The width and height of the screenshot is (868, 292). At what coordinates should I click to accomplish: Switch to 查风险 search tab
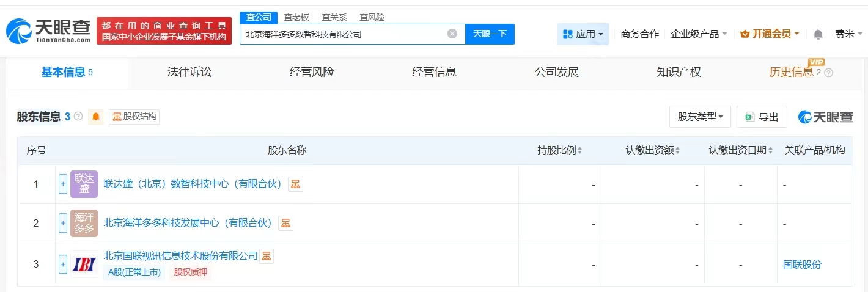(372, 17)
